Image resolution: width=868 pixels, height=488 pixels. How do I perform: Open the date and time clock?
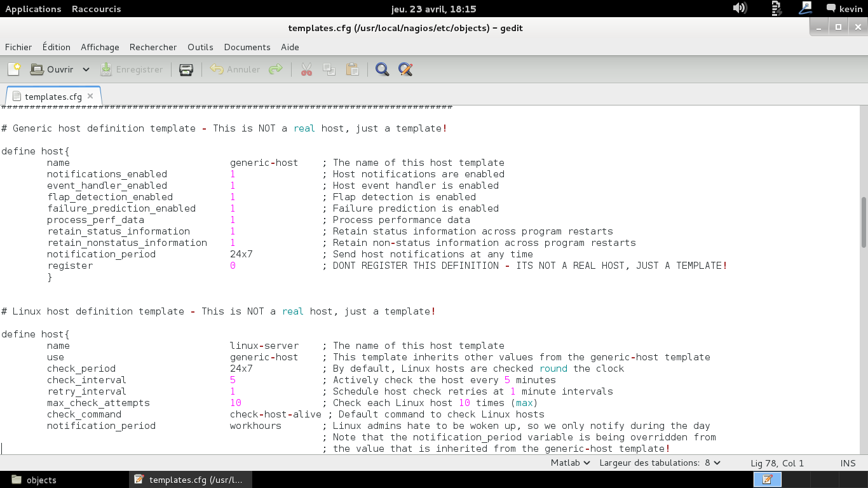[434, 9]
